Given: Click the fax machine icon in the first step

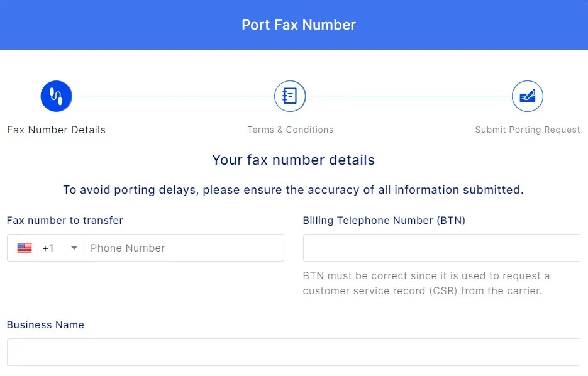Looking at the screenshot, I should point(56,96).
